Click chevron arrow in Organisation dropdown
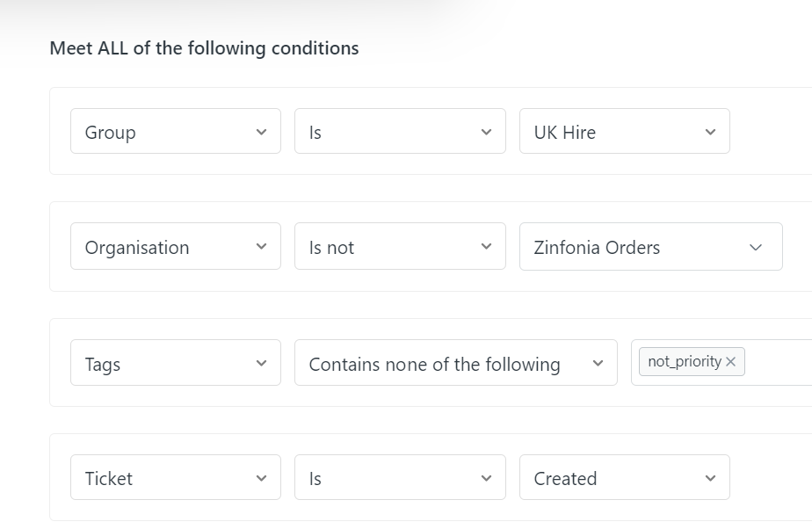Screen dimensions: 812x529 [x=261, y=247]
